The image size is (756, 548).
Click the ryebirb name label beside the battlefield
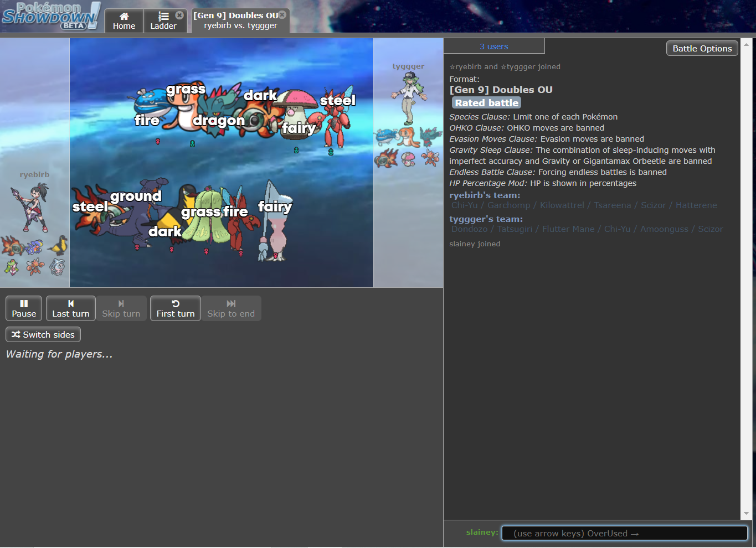(34, 174)
